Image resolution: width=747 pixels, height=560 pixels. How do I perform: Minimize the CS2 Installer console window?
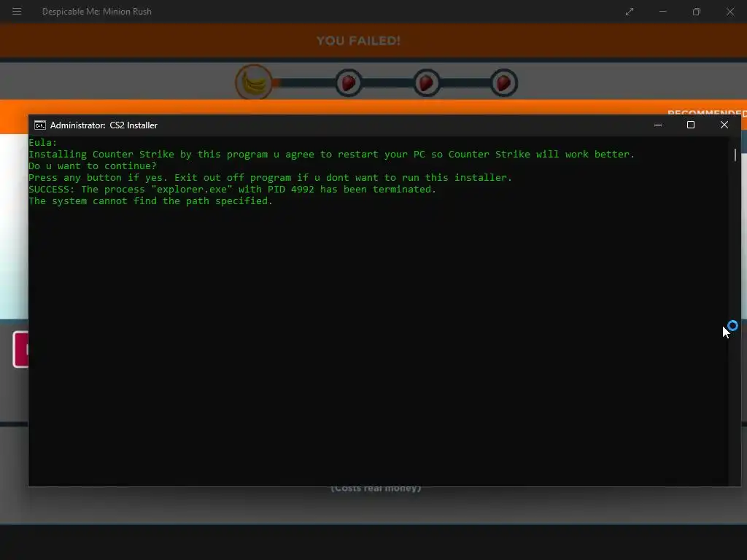[x=658, y=125]
